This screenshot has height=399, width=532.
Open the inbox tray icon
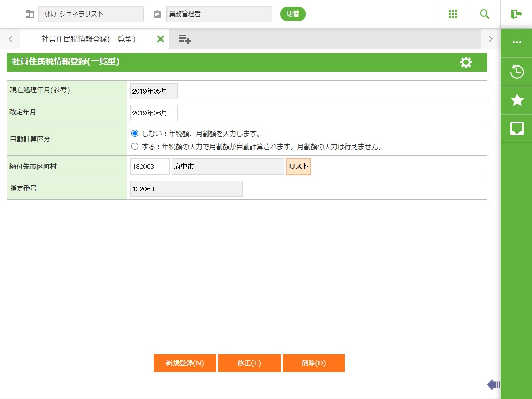click(x=516, y=128)
